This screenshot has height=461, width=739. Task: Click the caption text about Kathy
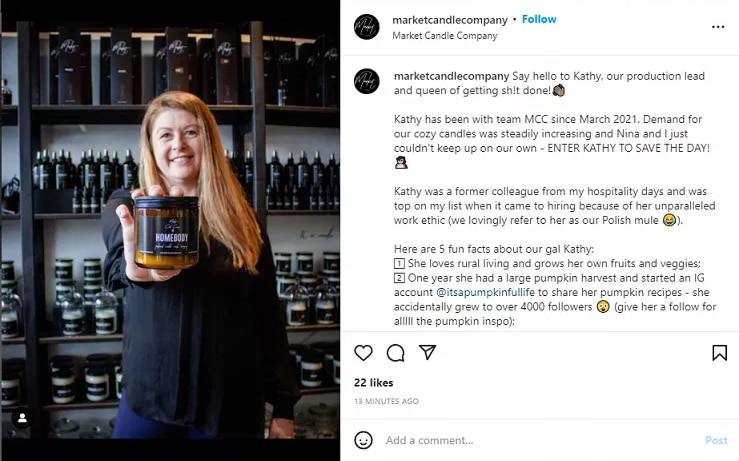tap(555, 198)
